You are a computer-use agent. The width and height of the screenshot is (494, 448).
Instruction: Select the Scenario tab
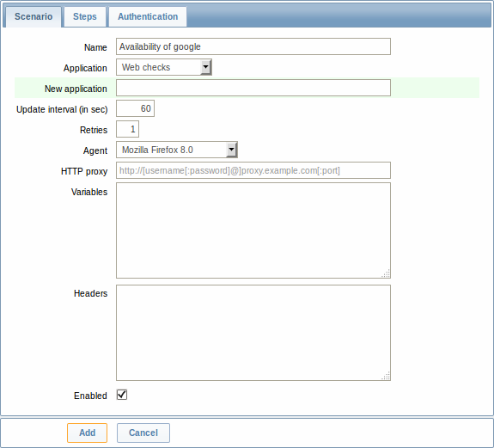[34, 16]
